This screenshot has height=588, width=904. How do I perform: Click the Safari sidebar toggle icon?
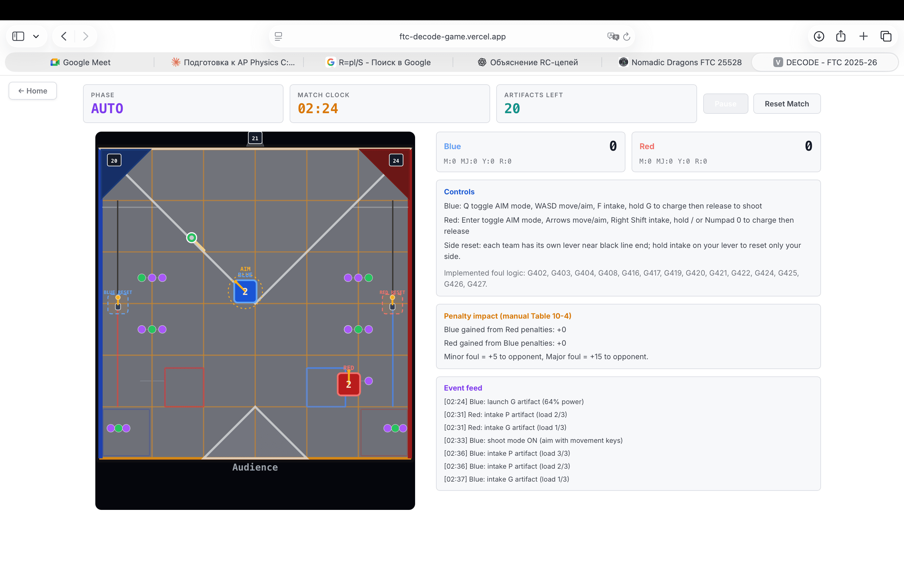[18, 37]
